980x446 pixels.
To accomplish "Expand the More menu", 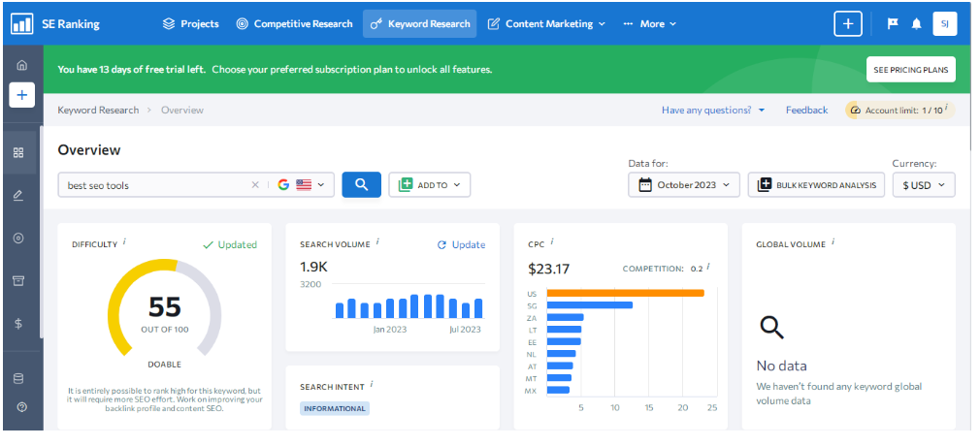I will pos(649,23).
